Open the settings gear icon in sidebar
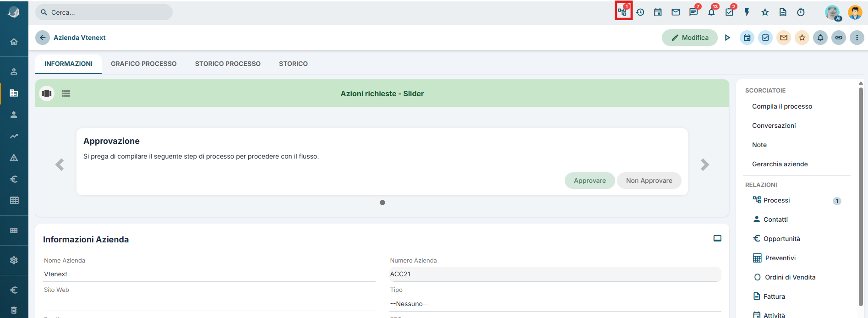This screenshot has width=868, height=318. (14, 260)
